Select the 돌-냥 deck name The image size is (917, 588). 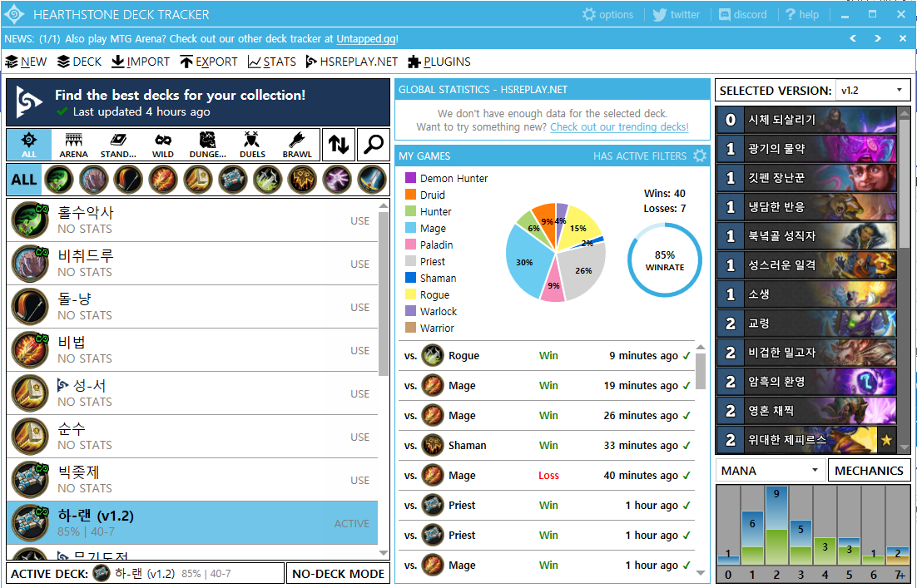coord(75,299)
